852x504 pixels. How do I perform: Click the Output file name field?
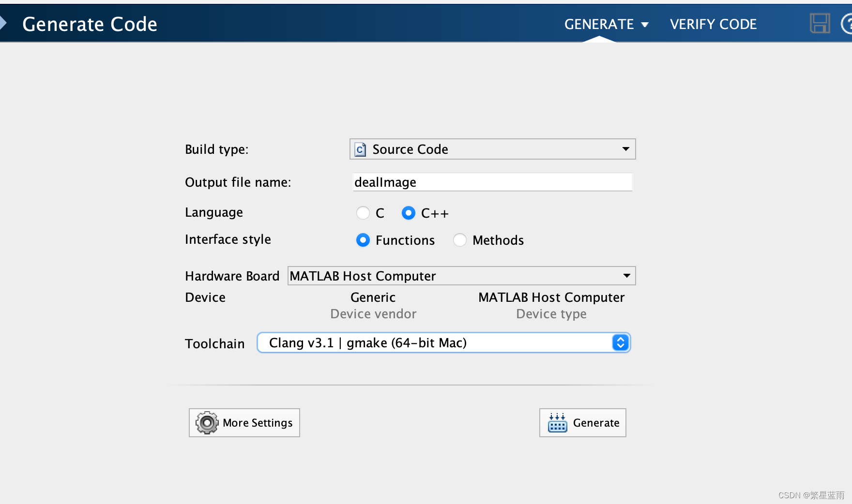point(492,182)
